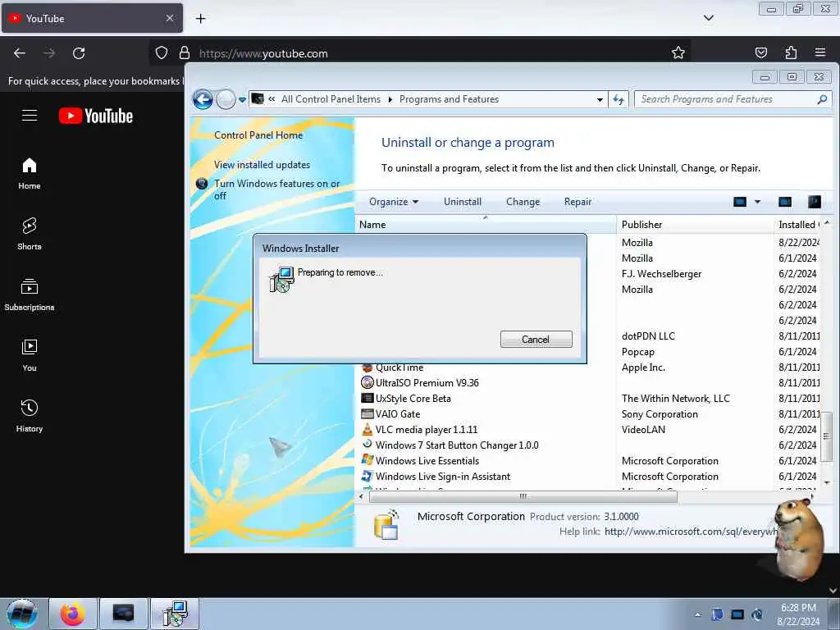Image resolution: width=840 pixels, height=630 pixels.
Task: Select VLC media player 1.1.11
Action: point(589,429)
